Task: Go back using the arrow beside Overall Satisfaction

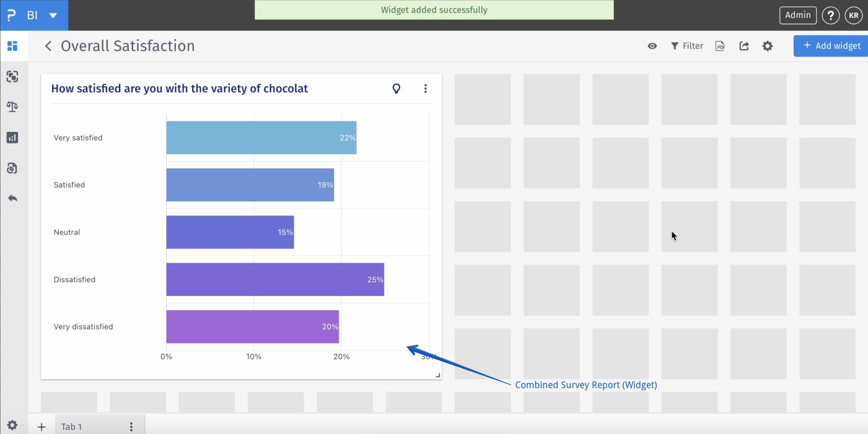Action: [48, 46]
